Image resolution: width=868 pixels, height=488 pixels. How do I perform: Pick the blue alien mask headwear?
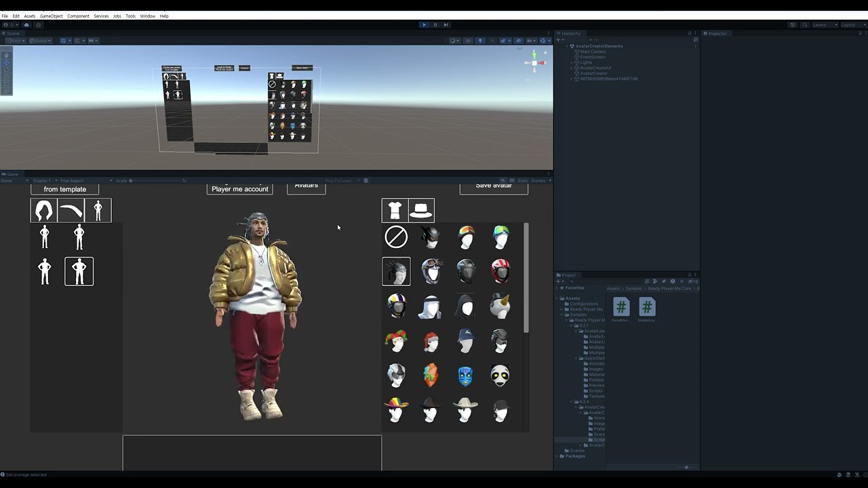point(465,375)
